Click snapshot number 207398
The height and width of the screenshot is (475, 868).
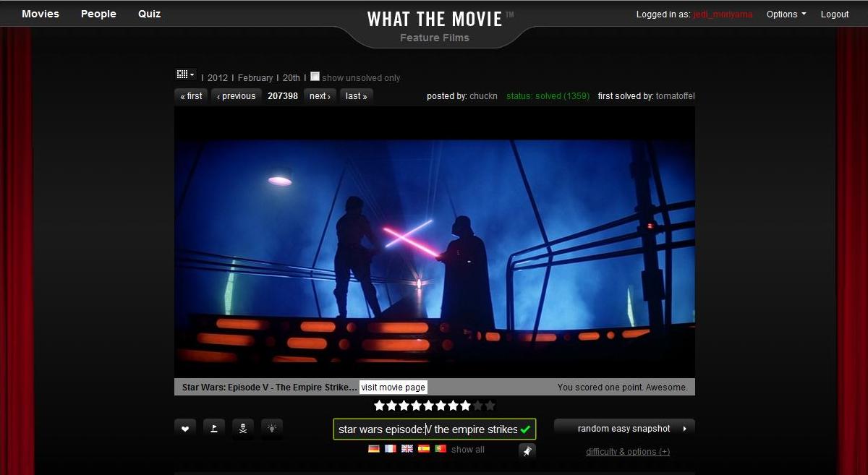(283, 96)
